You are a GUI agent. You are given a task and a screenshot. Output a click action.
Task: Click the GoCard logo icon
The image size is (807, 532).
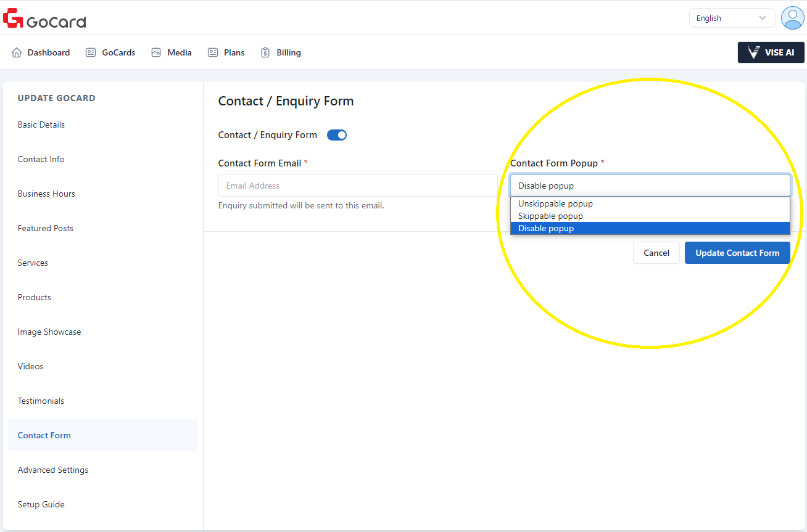(14, 18)
